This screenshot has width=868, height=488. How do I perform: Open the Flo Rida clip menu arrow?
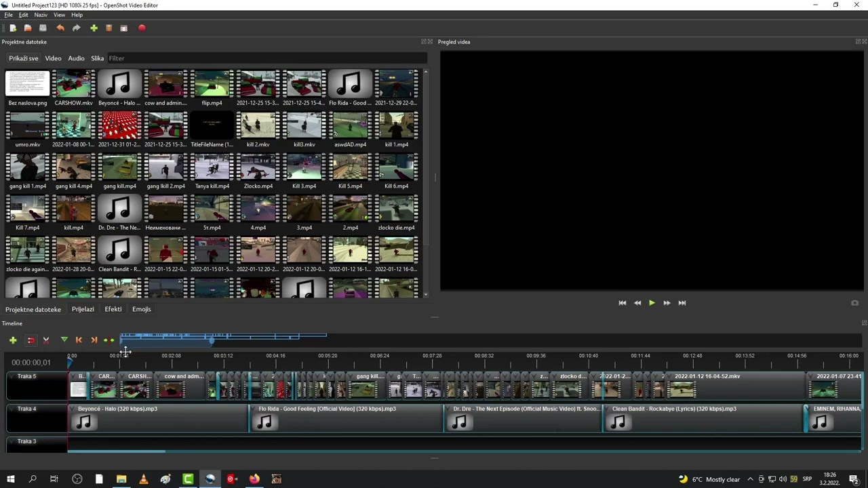[254, 409]
